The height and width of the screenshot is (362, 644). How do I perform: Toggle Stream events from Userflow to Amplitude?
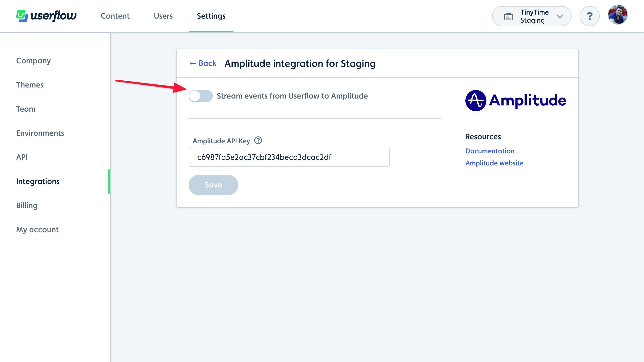pyautogui.click(x=200, y=96)
